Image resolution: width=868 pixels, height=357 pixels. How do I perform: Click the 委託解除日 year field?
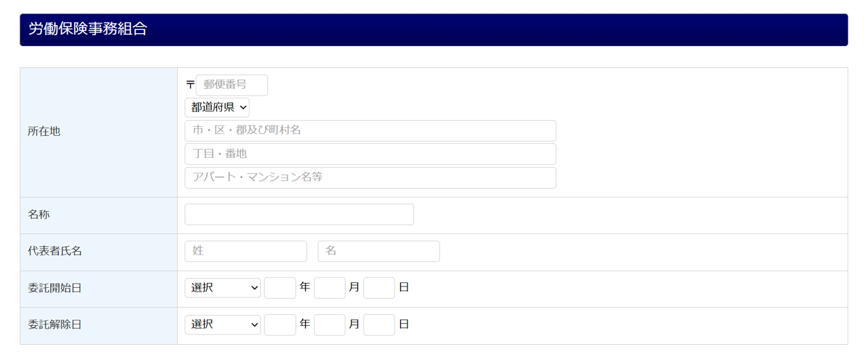(x=280, y=324)
